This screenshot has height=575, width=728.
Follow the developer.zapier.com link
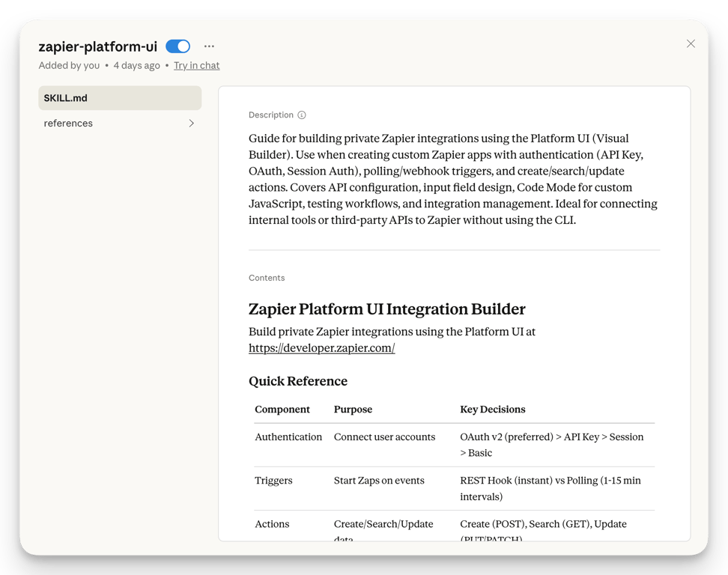point(321,347)
